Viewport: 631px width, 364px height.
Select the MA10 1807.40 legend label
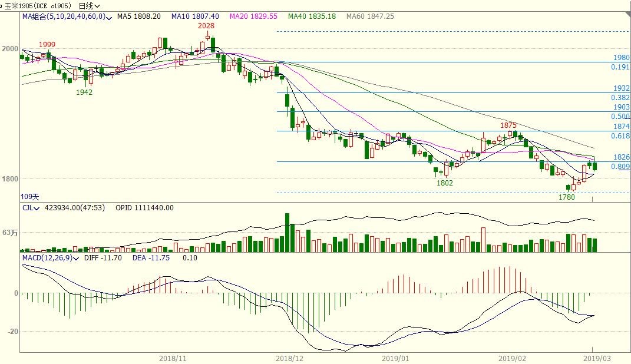click(x=195, y=16)
